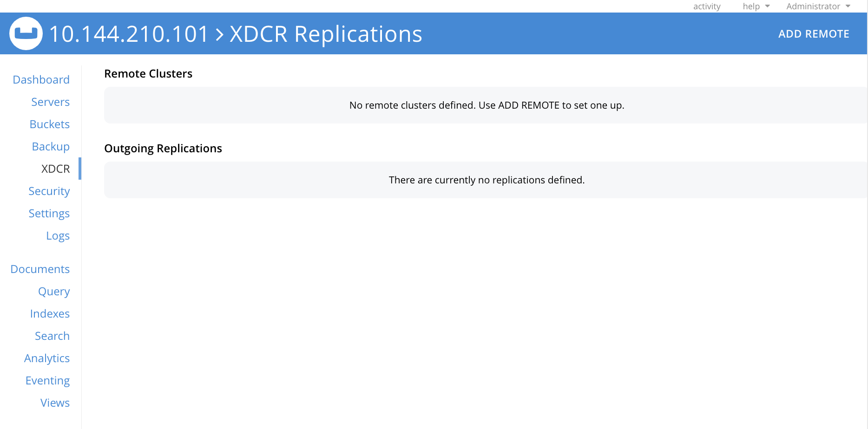Click the Couchbase logo icon
Image resolution: width=868 pixels, height=429 pixels.
click(x=26, y=33)
